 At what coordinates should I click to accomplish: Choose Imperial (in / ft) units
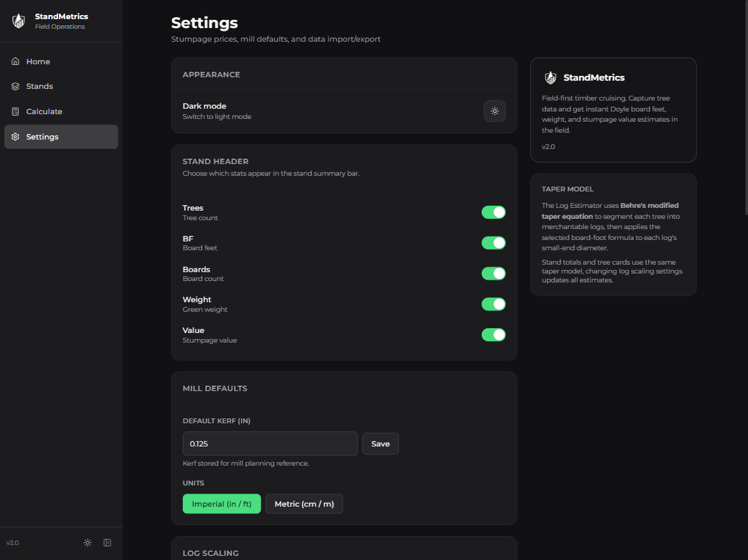click(x=222, y=504)
